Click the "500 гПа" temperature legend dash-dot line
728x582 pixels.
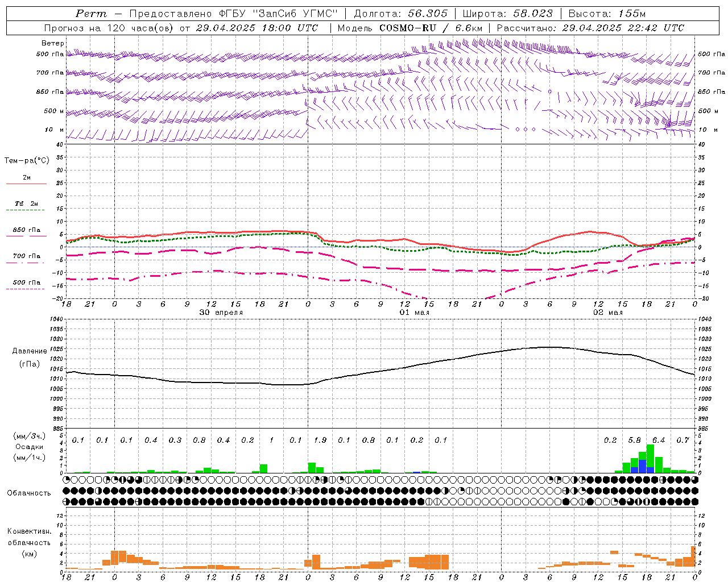coord(25,289)
